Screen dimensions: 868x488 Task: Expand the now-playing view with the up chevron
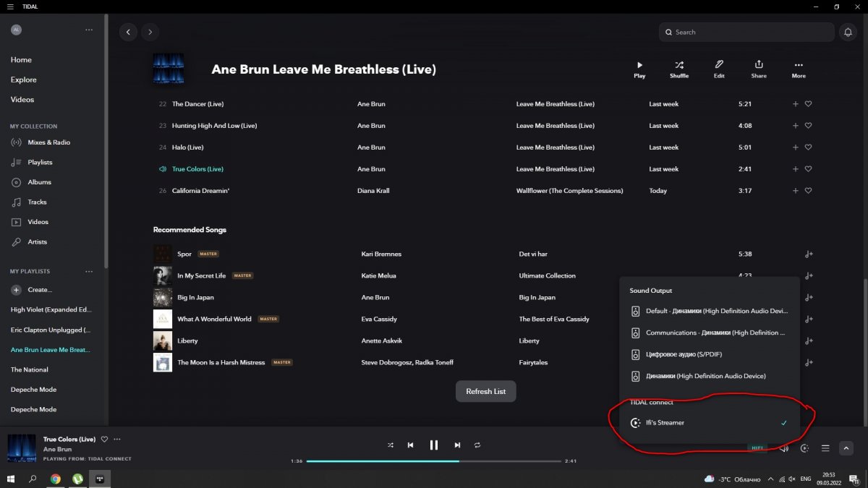pyautogui.click(x=846, y=448)
